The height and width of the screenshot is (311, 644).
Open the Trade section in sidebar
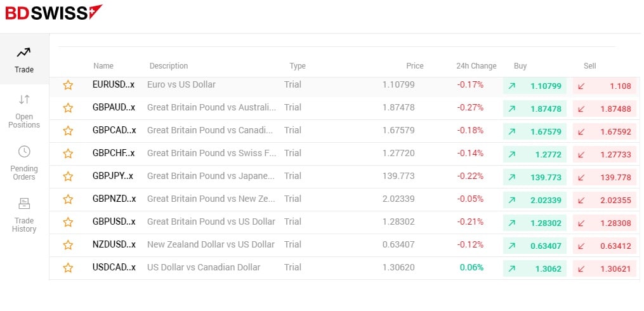[24, 59]
